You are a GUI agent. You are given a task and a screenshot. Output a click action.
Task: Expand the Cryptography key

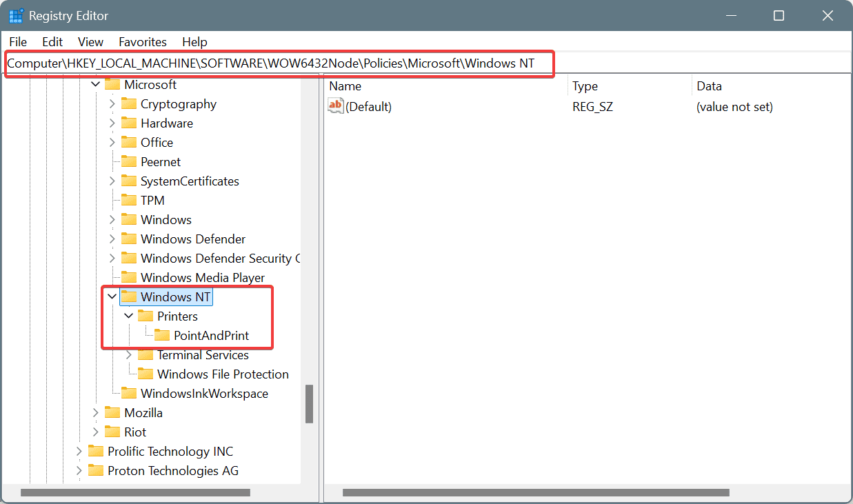point(112,103)
